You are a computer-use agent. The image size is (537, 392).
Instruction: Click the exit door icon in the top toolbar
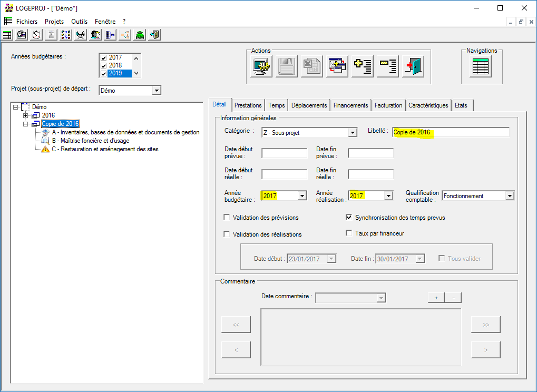pos(154,35)
